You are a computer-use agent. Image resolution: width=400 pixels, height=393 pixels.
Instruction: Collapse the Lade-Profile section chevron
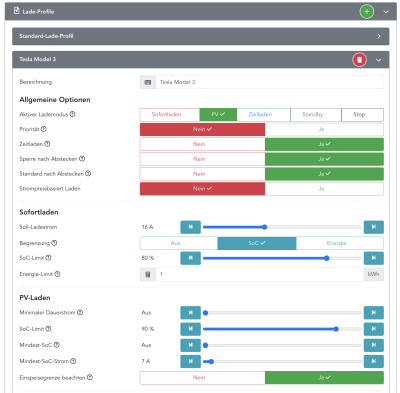coord(386,12)
